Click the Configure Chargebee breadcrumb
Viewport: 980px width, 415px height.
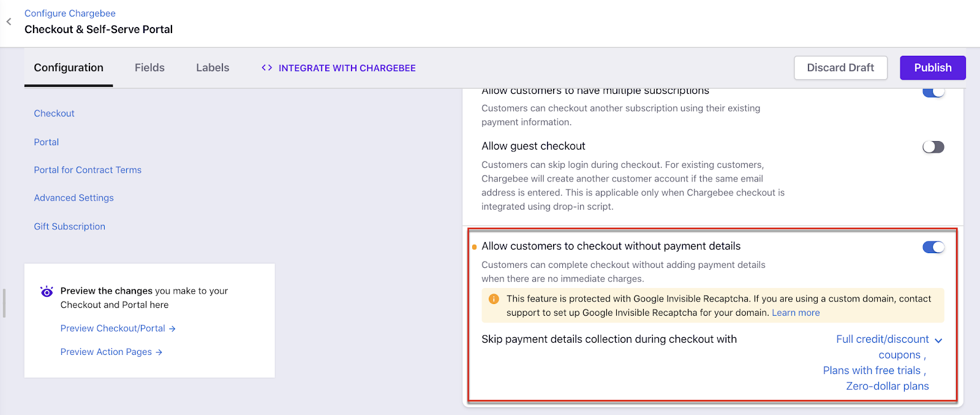click(70, 13)
